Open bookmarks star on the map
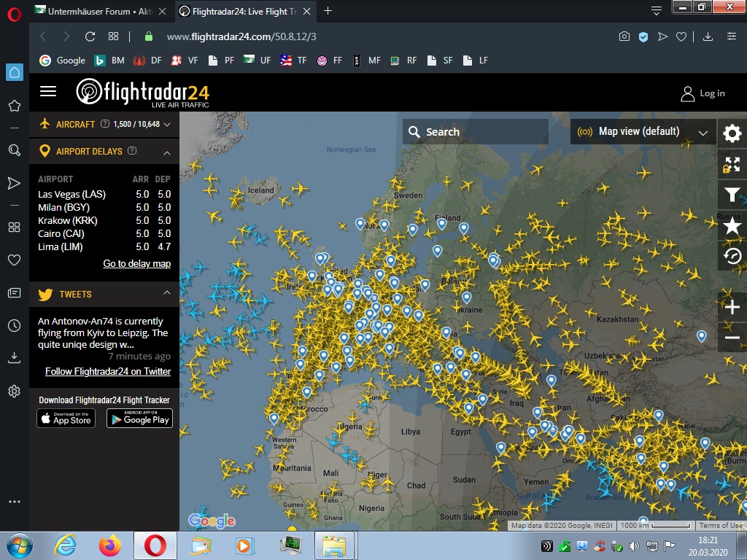 [732, 226]
